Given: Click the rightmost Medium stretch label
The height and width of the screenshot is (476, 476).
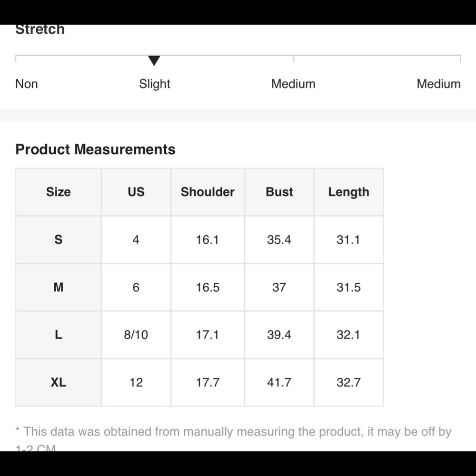Looking at the screenshot, I should point(438,84).
